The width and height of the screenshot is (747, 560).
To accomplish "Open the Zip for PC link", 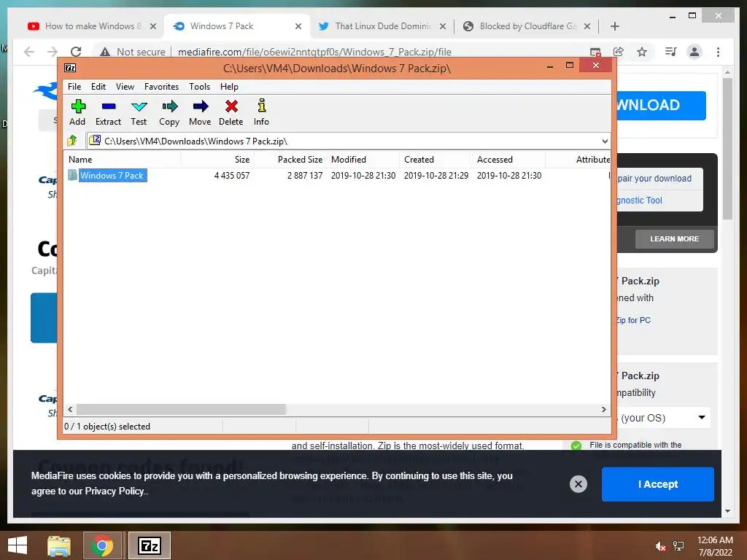I will click(x=634, y=320).
